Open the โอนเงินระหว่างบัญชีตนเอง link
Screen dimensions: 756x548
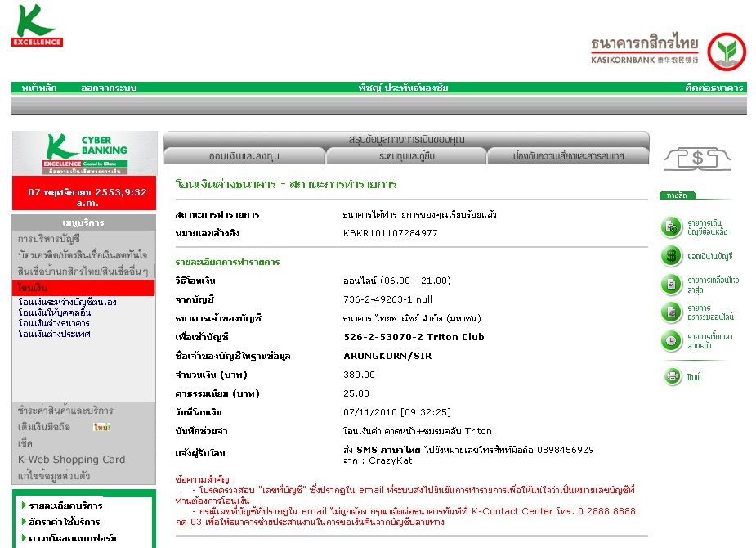pos(67,302)
